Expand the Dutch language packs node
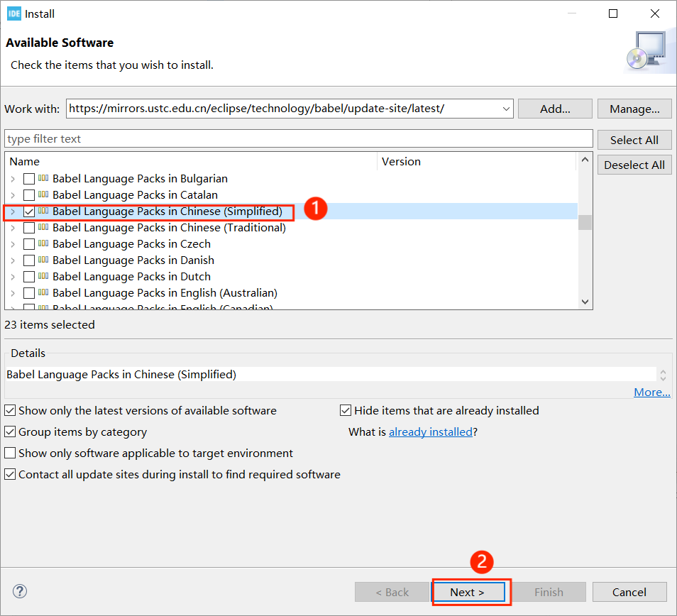This screenshot has height=616, width=677. pyautogui.click(x=13, y=277)
